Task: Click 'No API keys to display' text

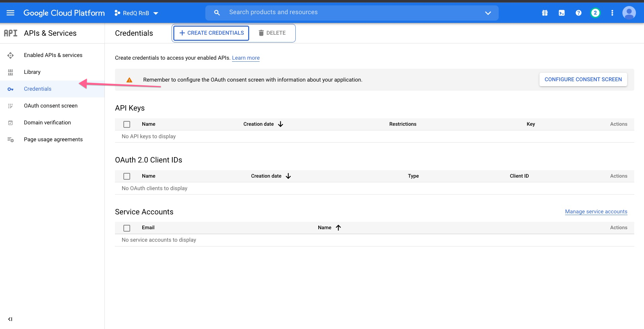Action: 149,137
